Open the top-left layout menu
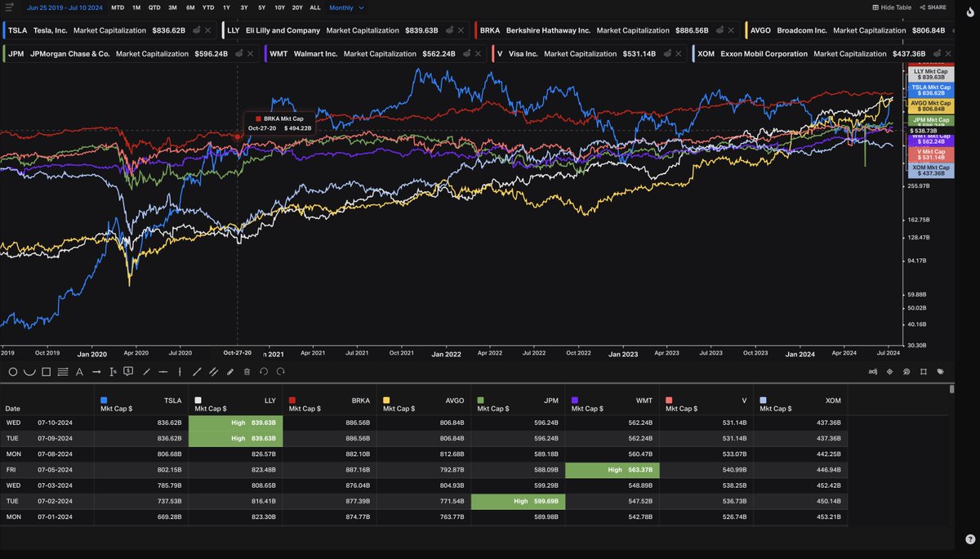Image resolution: width=980 pixels, height=559 pixels. click(11, 7)
